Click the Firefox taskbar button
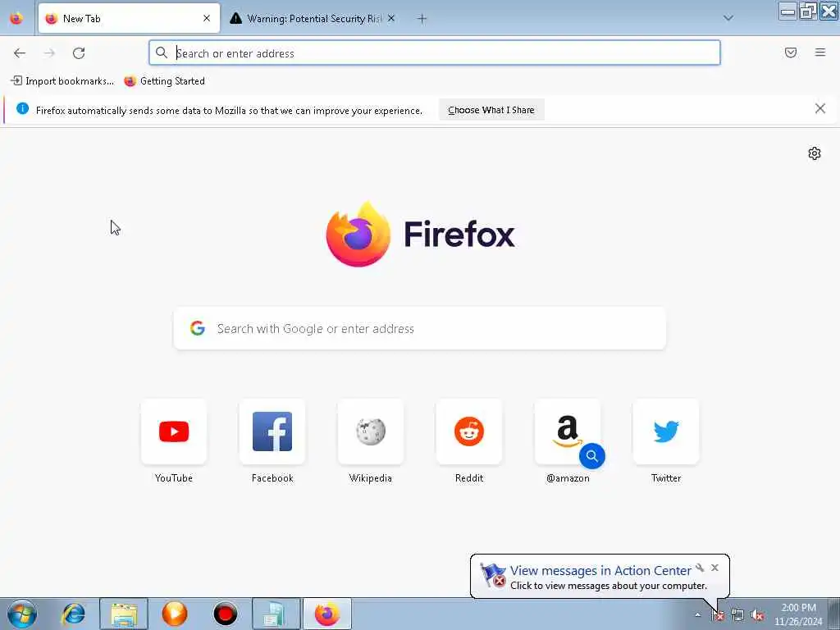The width and height of the screenshot is (840, 630). coord(327,614)
